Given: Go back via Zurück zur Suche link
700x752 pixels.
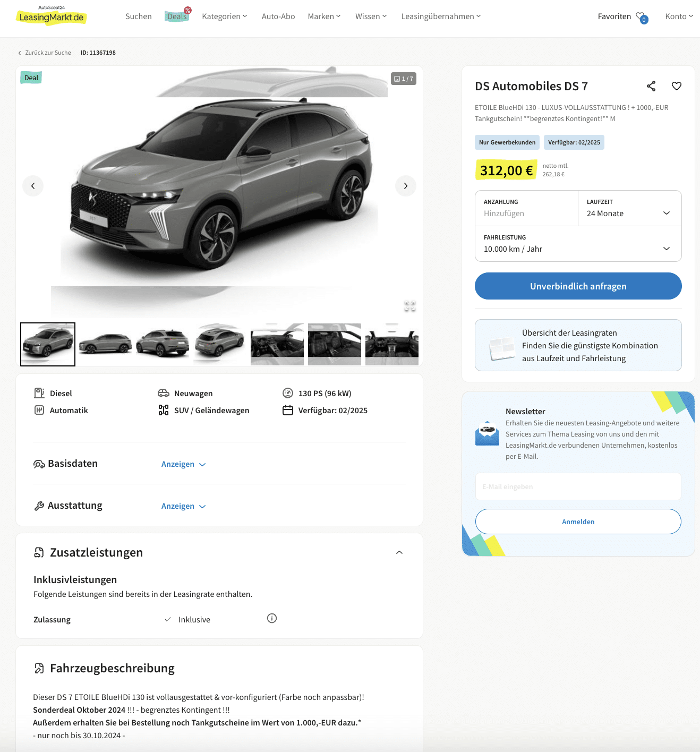Looking at the screenshot, I should (x=45, y=53).
